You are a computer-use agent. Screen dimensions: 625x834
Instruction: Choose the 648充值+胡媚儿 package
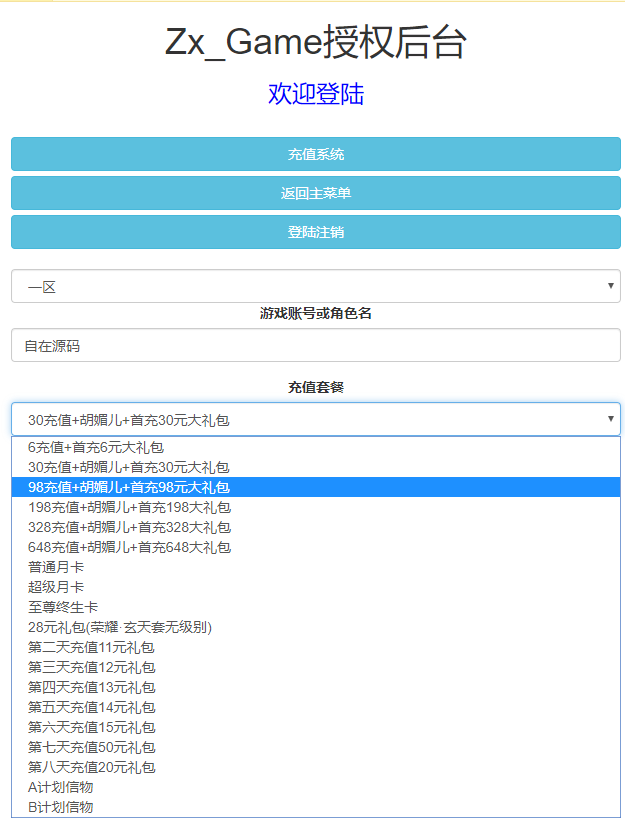[129, 548]
